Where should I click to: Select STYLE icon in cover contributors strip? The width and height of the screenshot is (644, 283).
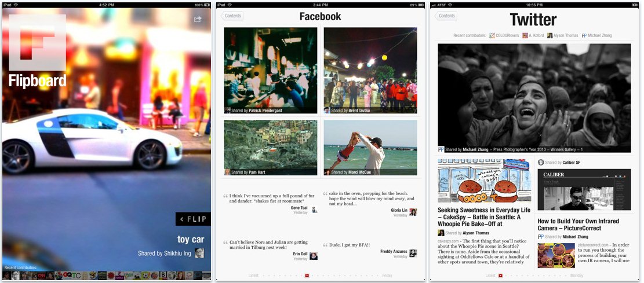click(x=119, y=275)
